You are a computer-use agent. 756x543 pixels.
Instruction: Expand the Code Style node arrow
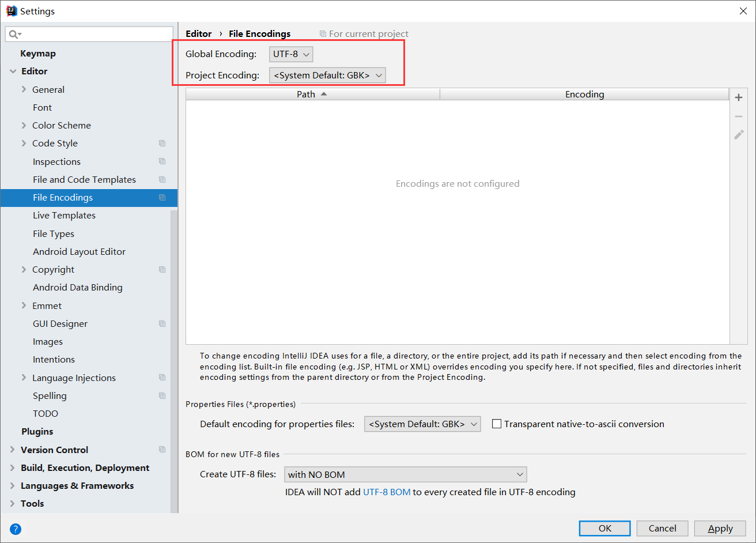[x=24, y=144]
